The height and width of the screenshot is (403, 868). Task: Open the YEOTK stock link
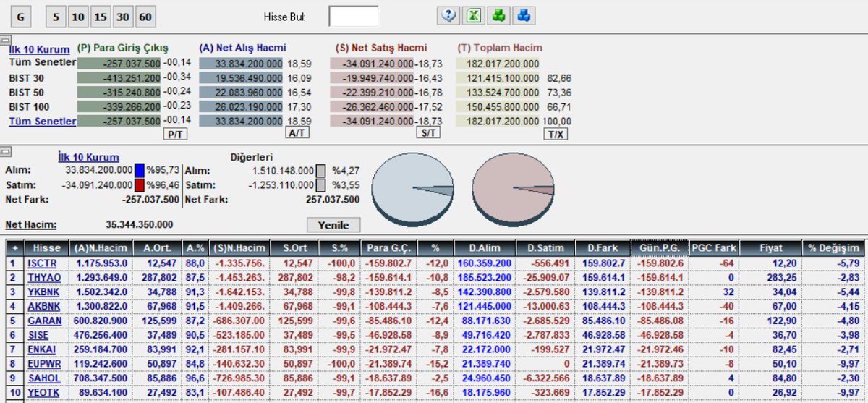[x=44, y=393]
